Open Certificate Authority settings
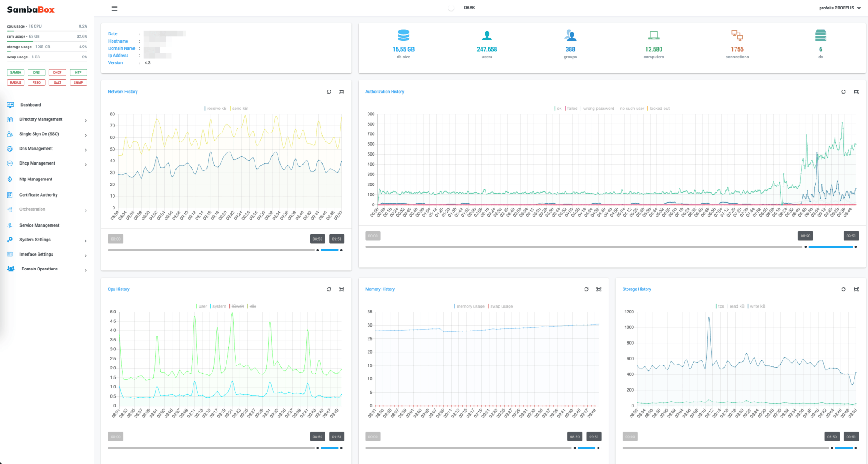This screenshot has height=464, width=868. (38, 195)
